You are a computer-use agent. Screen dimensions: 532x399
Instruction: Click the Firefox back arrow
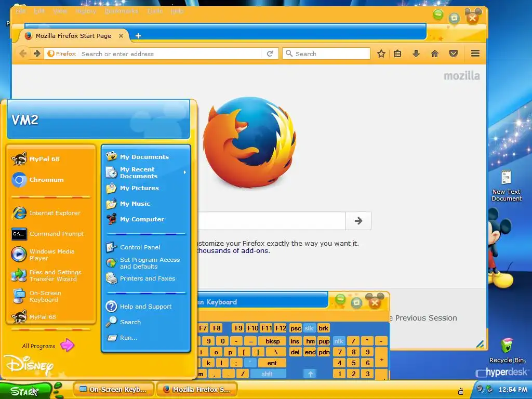point(23,54)
